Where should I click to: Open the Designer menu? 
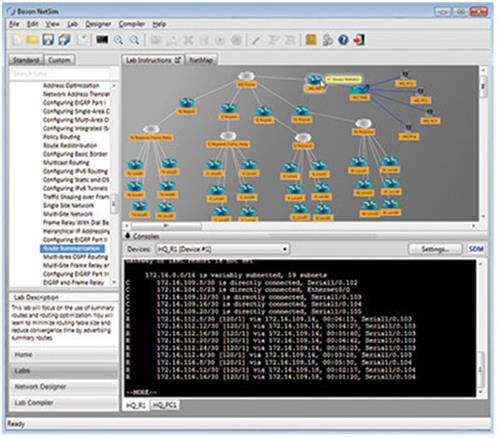(x=98, y=24)
